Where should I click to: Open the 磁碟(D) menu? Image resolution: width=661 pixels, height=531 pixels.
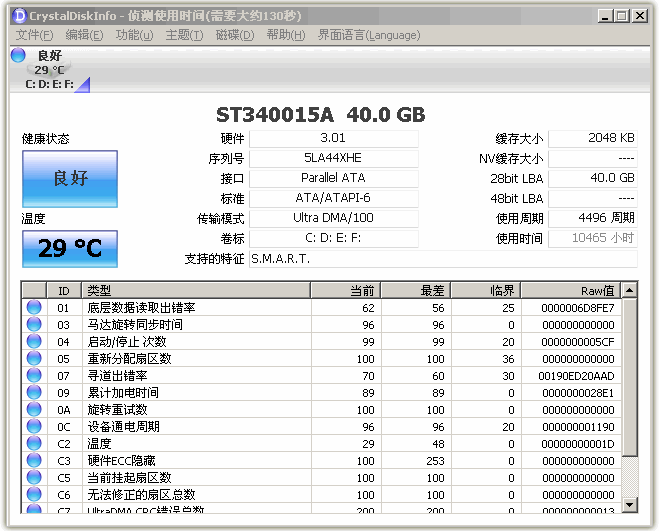(235, 35)
